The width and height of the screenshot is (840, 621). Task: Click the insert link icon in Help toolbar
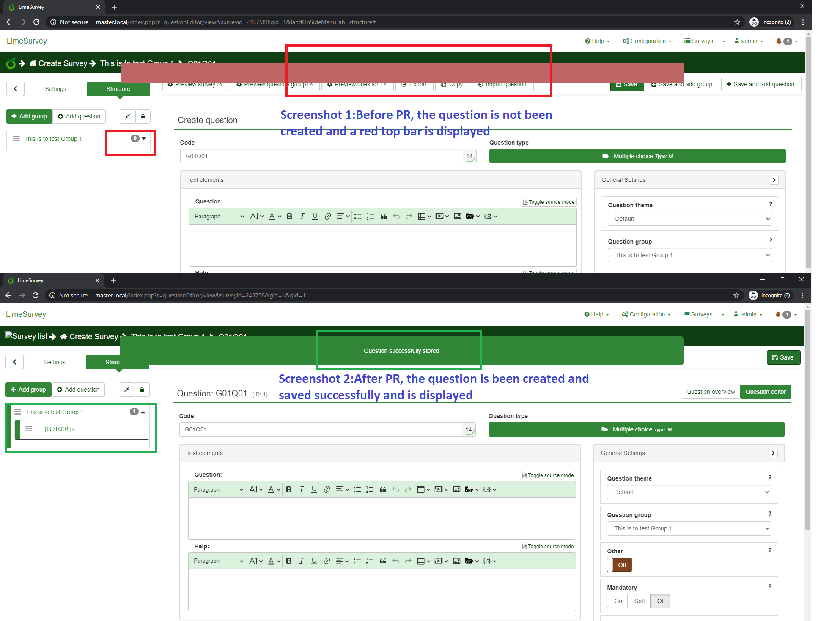[x=327, y=561]
